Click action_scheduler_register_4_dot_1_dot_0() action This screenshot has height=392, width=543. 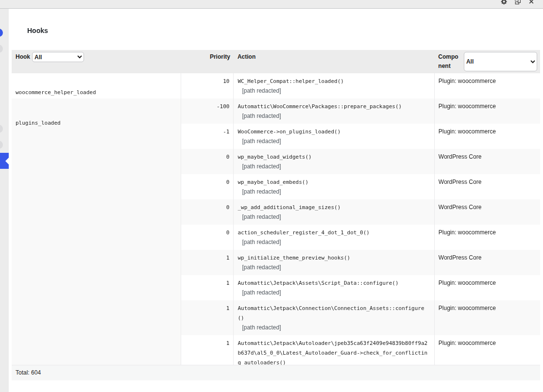pyautogui.click(x=304, y=233)
